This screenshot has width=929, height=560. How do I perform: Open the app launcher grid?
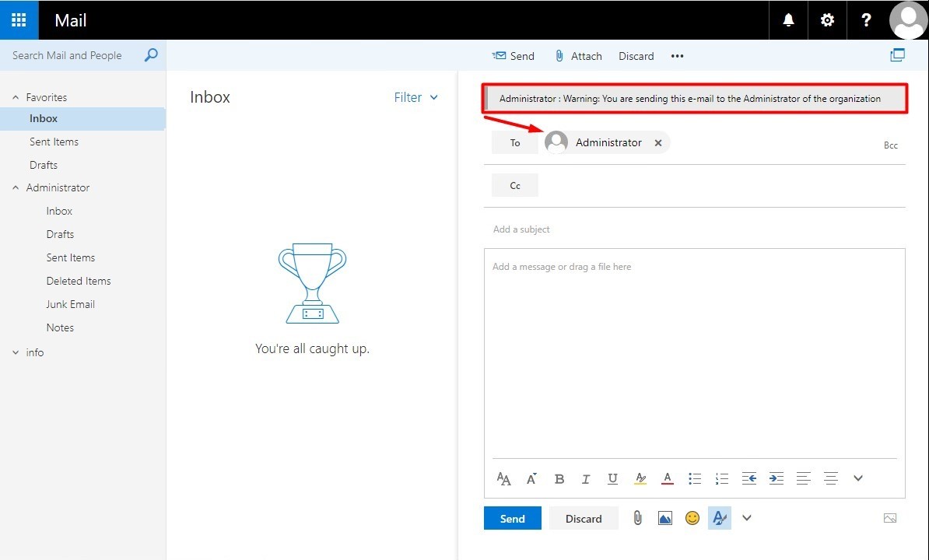coord(19,20)
